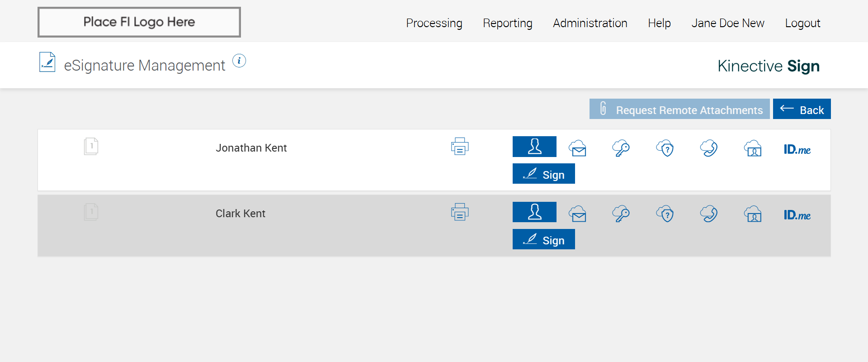The height and width of the screenshot is (362, 868).
Task: Open document page icon for Jonathan Kent
Action: tap(91, 146)
